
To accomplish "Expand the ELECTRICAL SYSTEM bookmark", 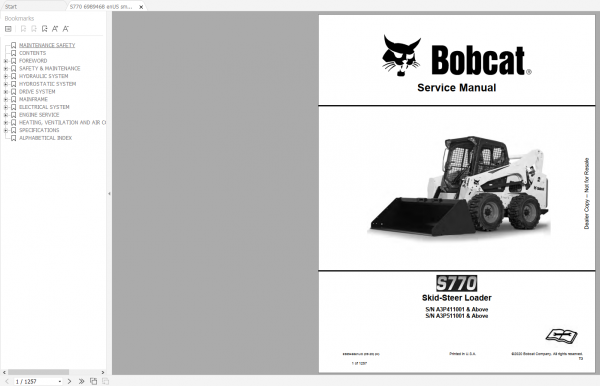I will click(x=6, y=107).
